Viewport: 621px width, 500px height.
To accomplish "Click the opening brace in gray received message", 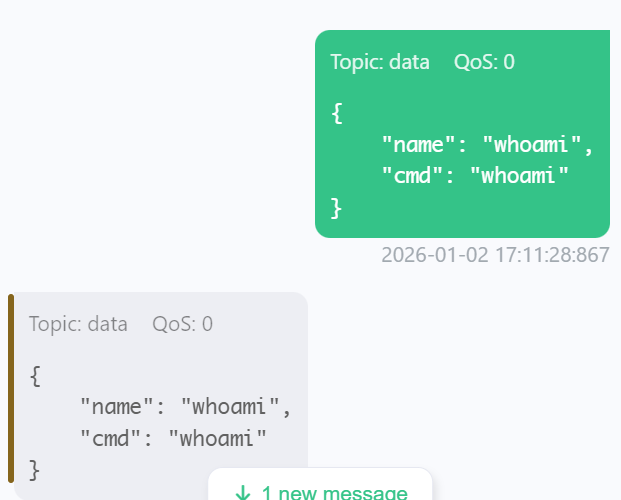I will [x=35, y=376].
